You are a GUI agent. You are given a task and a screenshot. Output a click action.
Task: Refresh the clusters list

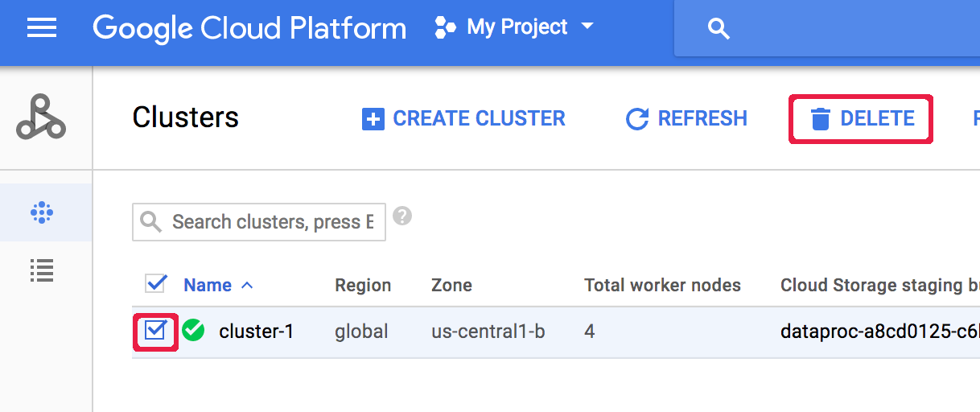coord(686,119)
